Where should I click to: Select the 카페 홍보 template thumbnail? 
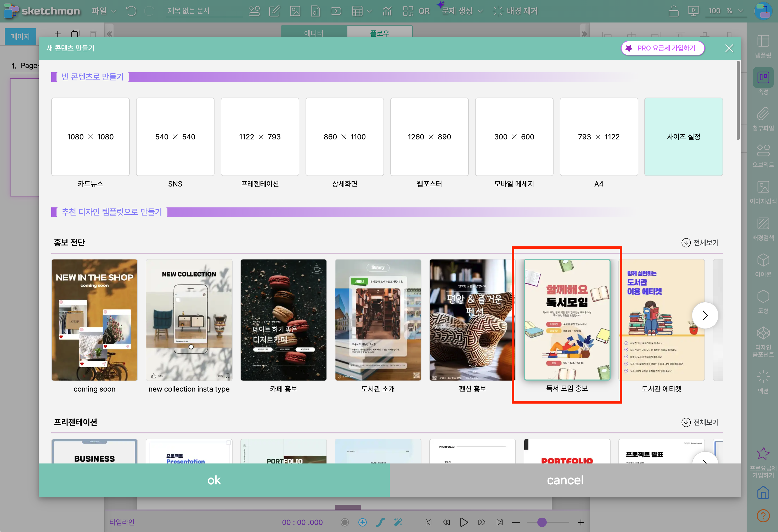[283, 320]
